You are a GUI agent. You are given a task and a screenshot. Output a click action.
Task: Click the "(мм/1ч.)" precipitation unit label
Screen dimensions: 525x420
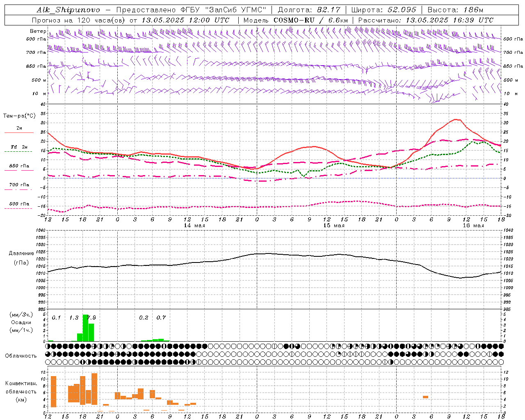coord(21,330)
